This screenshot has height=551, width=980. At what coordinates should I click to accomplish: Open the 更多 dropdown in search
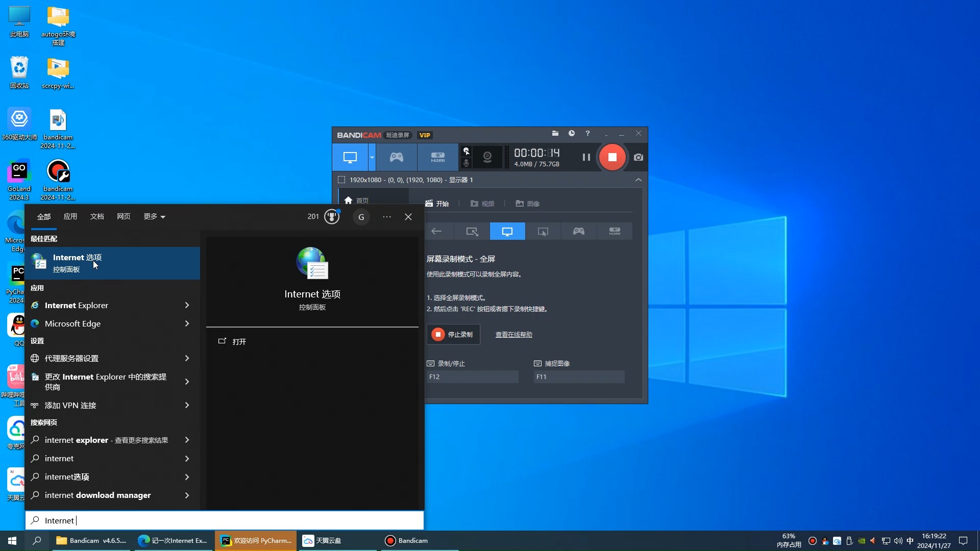(154, 216)
